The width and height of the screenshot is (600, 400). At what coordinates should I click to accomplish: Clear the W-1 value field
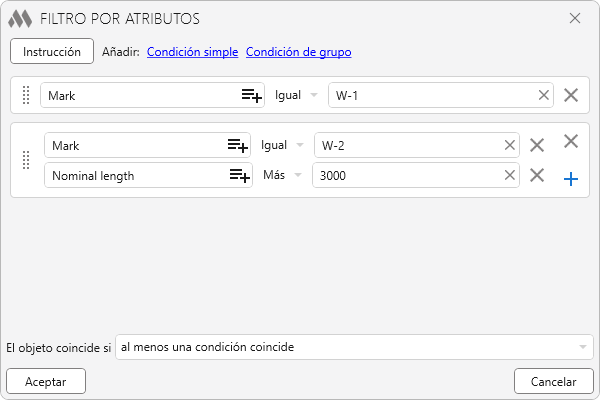[x=544, y=95]
